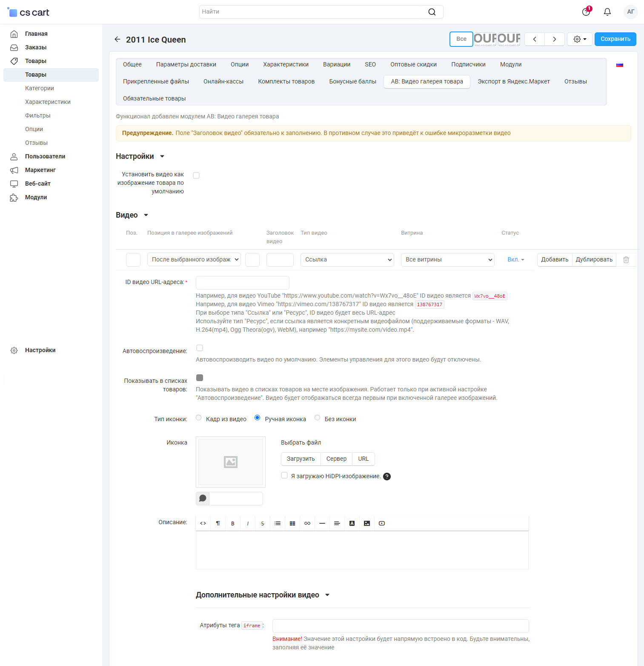
Task: Insert a list in description editor
Action: point(278,523)
